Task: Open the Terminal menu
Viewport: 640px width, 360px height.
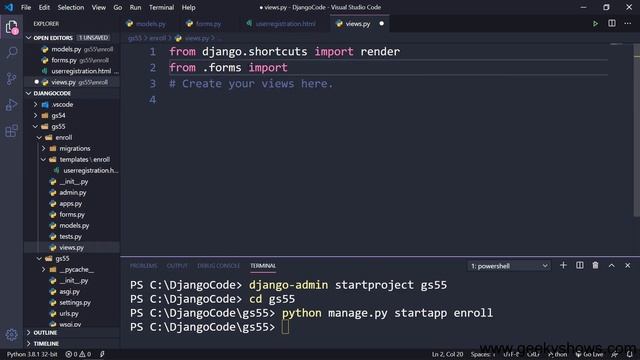Action: pyautogui.click(x=161, y=7)
